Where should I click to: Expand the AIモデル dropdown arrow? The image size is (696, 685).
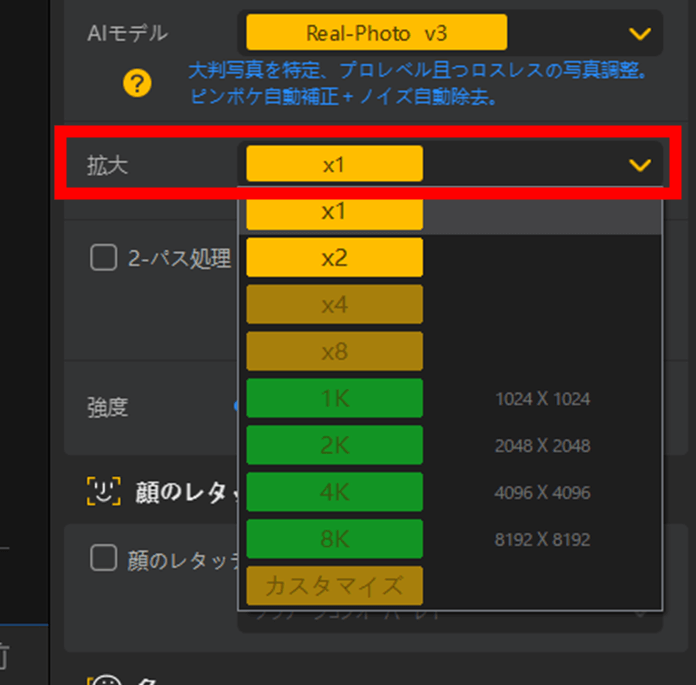click(640, 34)
